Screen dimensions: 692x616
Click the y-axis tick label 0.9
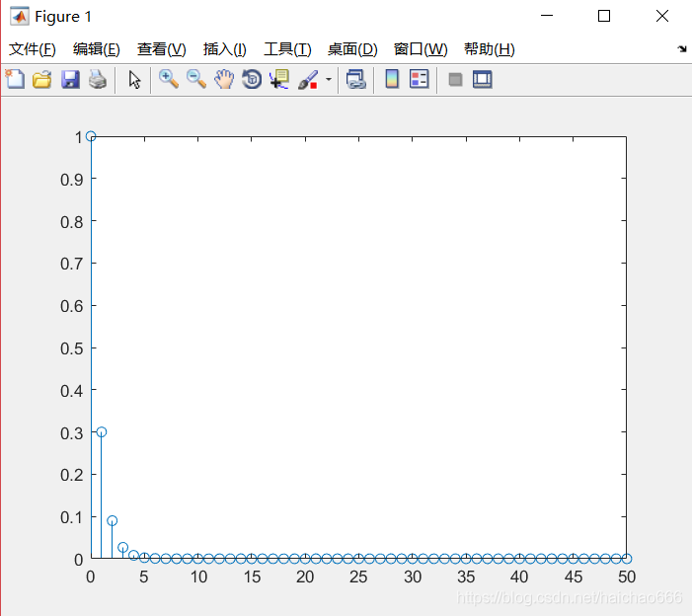tap(71, 180)
